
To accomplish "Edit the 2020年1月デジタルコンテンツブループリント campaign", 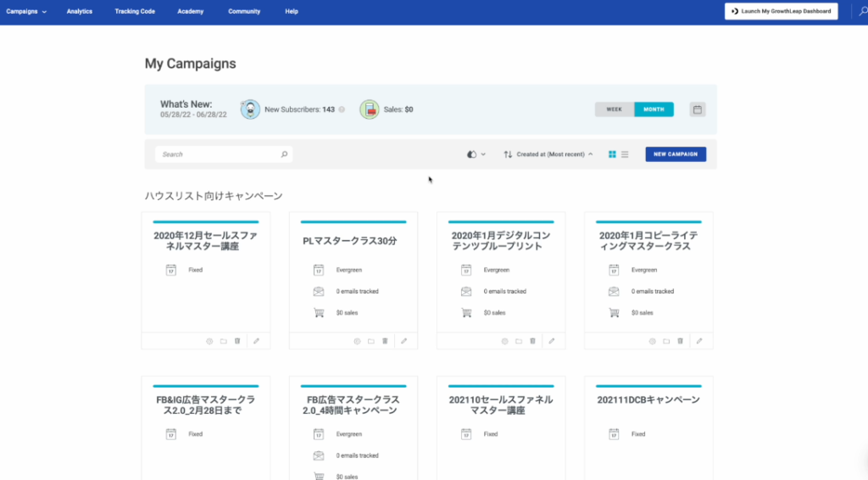I will tap(551, 341).
